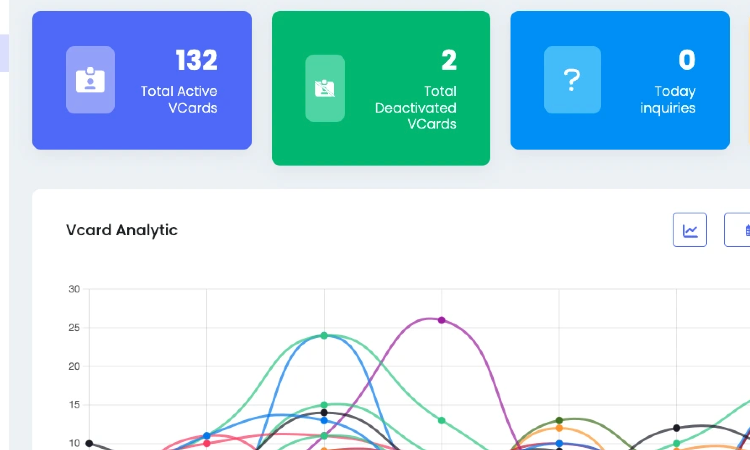Click the black data point on the y-axis at 10

tap(90, 443)
